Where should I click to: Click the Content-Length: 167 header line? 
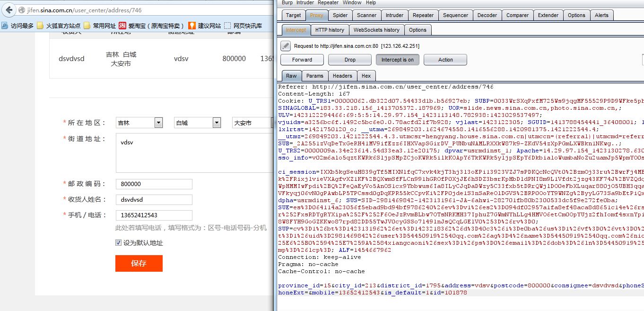(x=314, y=94)
